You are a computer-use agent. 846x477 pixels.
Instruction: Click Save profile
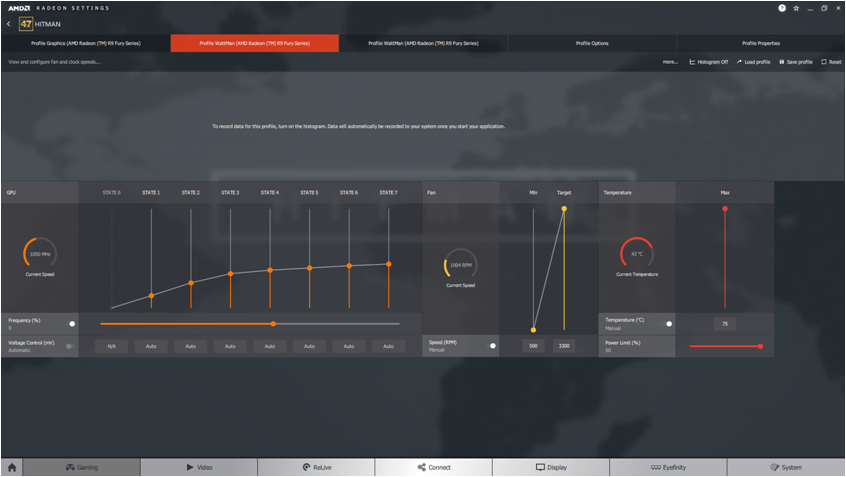[796, 62]
